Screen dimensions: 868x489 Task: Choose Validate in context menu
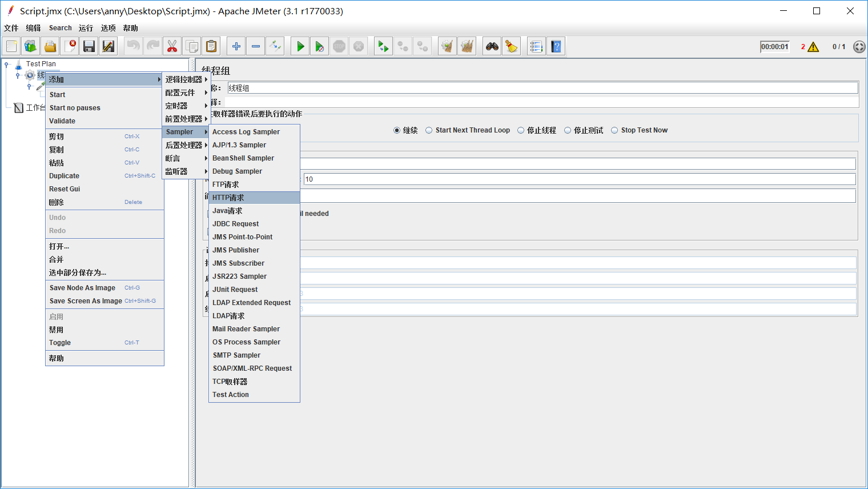click(x=105, y=121)
